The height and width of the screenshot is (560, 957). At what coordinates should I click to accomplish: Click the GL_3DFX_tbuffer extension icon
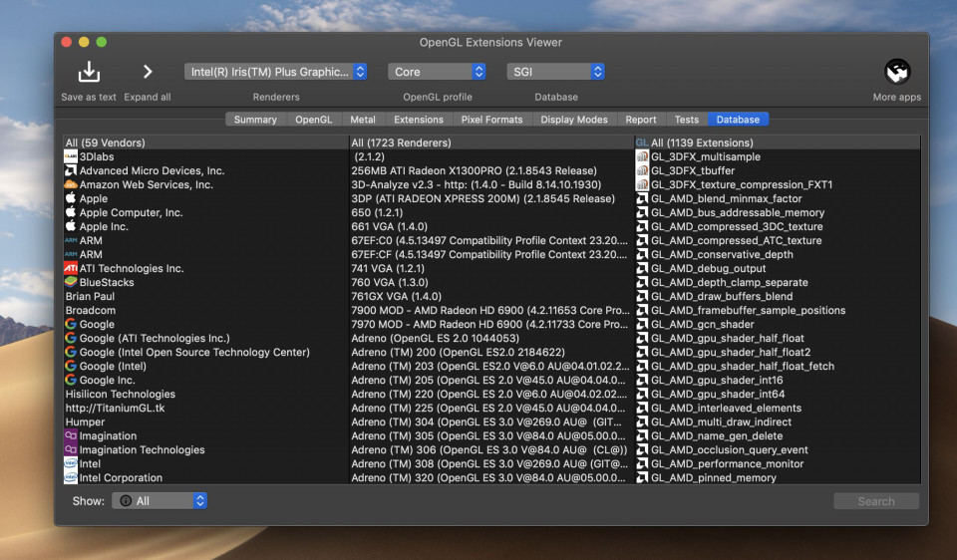[642, 170]
